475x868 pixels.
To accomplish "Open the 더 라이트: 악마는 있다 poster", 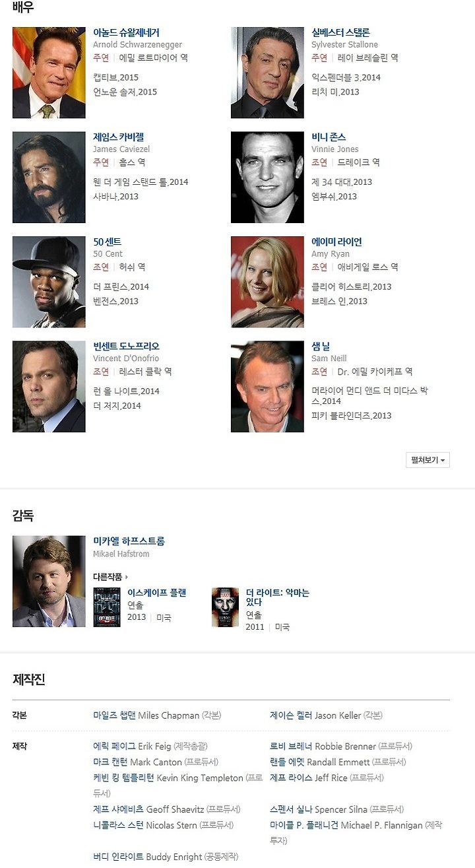I will pyautogui.click(x=225, y=607).
